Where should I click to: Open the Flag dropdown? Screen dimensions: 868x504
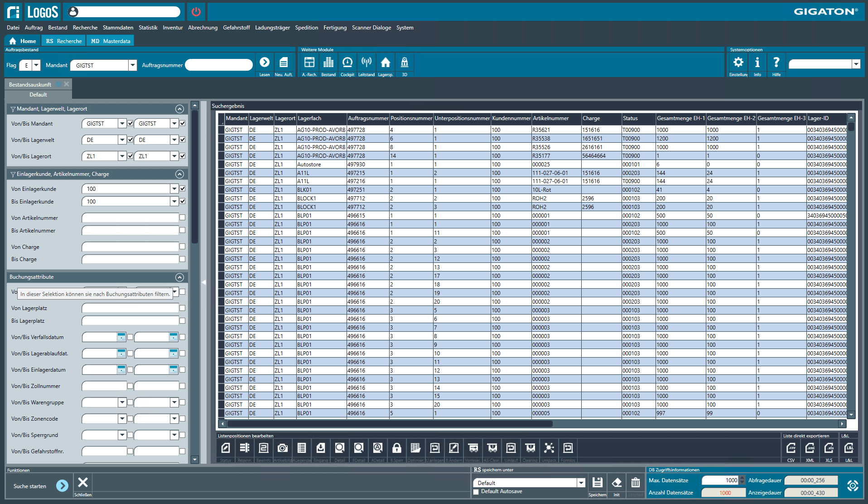36,65
